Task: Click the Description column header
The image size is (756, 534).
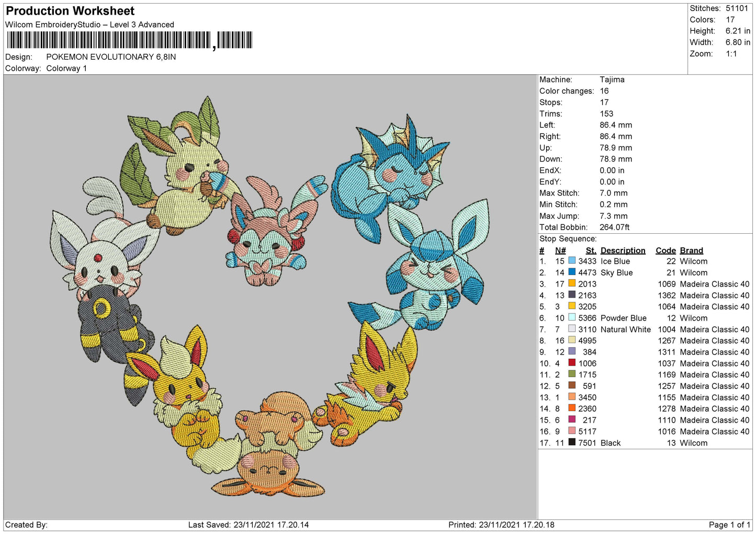Action: (623, 251)
